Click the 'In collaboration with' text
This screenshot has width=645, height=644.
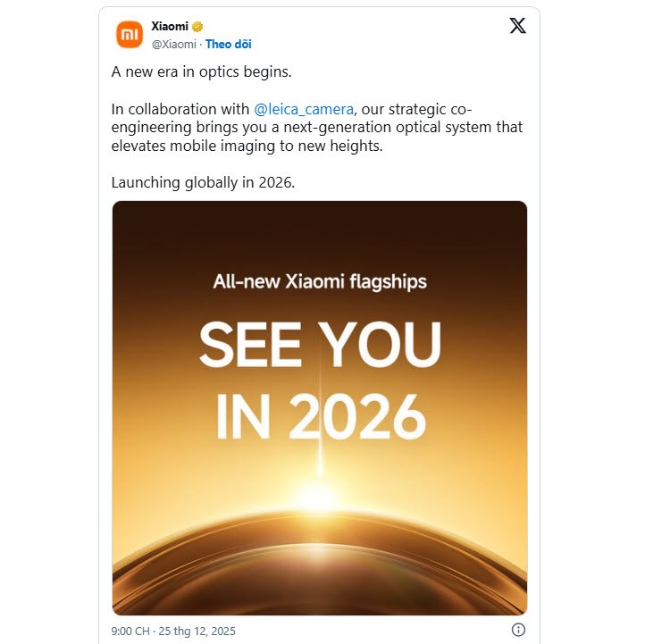click(x=180, y=109)
